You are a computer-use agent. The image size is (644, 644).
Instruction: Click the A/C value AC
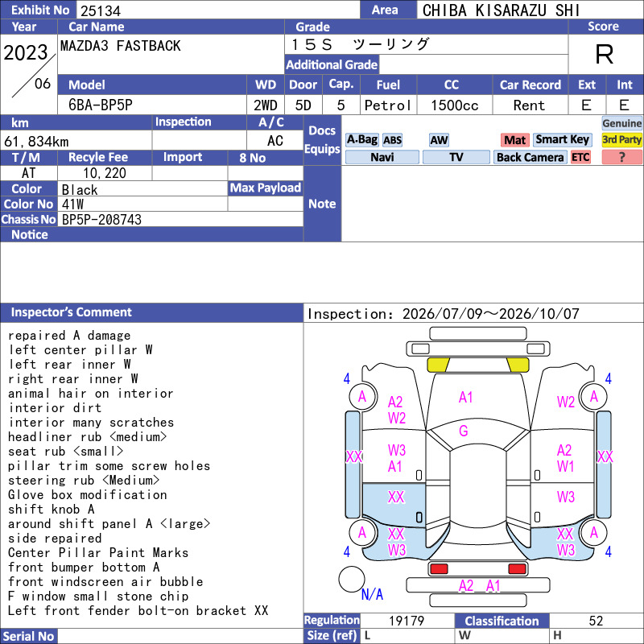(x=275, y=141)
